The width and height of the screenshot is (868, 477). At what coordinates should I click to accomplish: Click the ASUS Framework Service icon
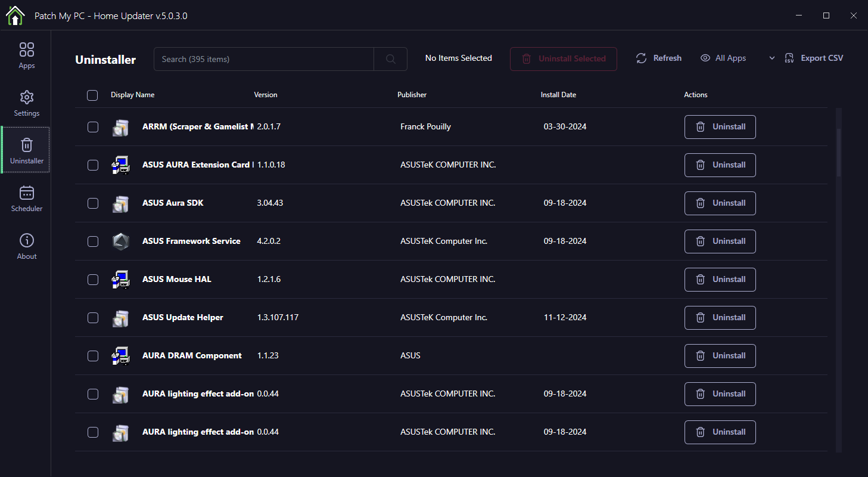pos(121,241)
